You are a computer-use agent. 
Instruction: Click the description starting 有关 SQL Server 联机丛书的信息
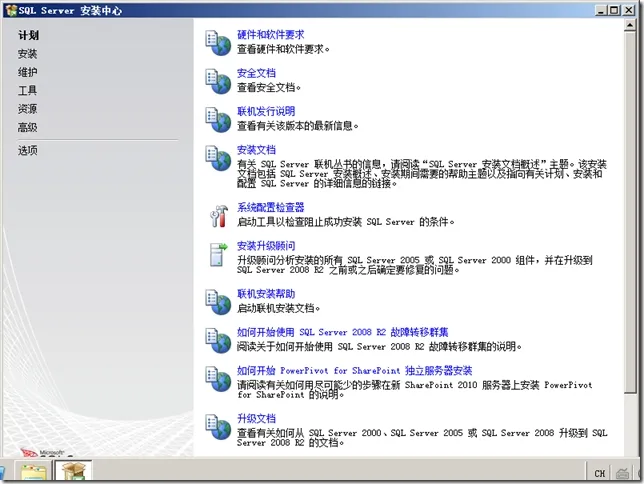pyautogui.click(x=422, y=174)
